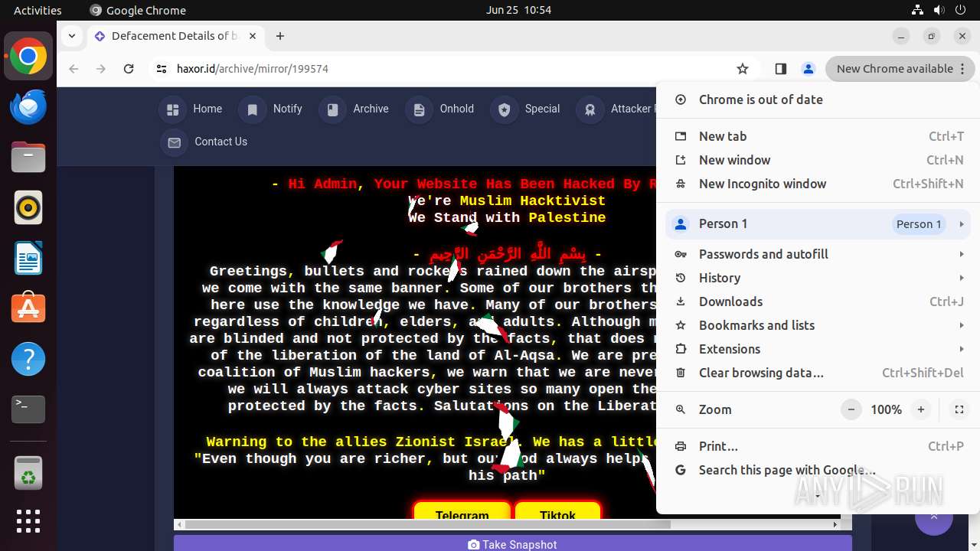Bookmark this page with the star icon
The width and height of the screenshot is (980, 551).
coord(743,69)
